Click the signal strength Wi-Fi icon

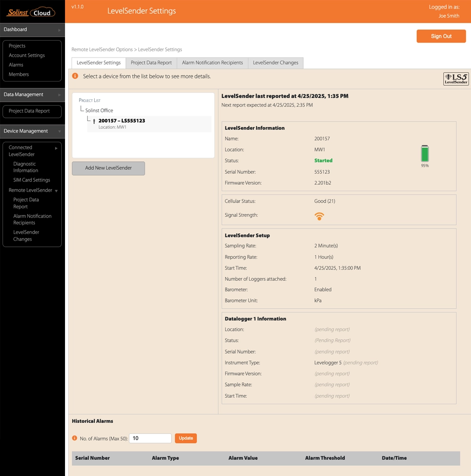tap(319, 216)
